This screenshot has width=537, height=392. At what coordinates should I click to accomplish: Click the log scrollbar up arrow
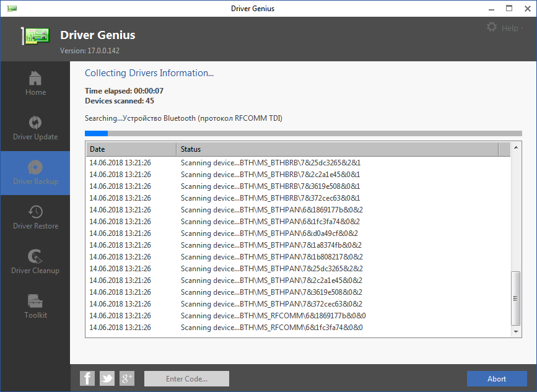click(x=516, y=147)
